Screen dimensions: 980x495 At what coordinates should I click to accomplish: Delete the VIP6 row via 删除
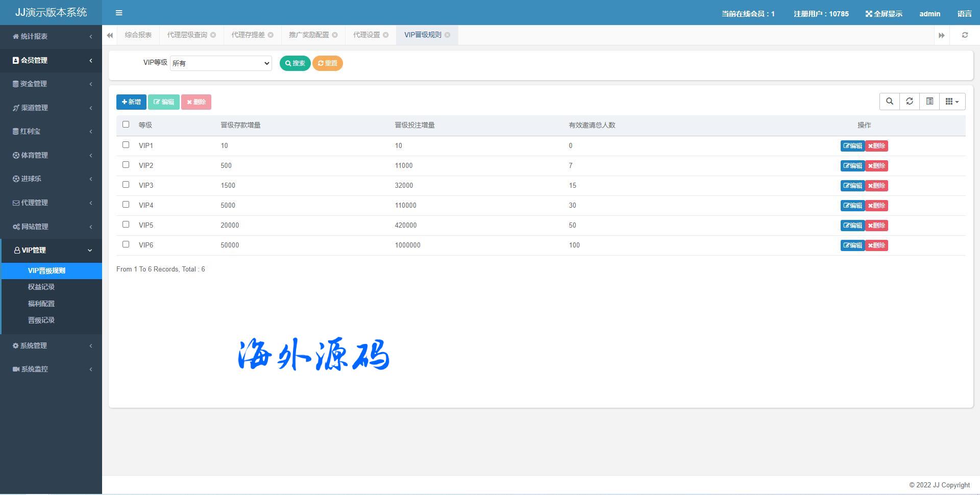point(876,245)
